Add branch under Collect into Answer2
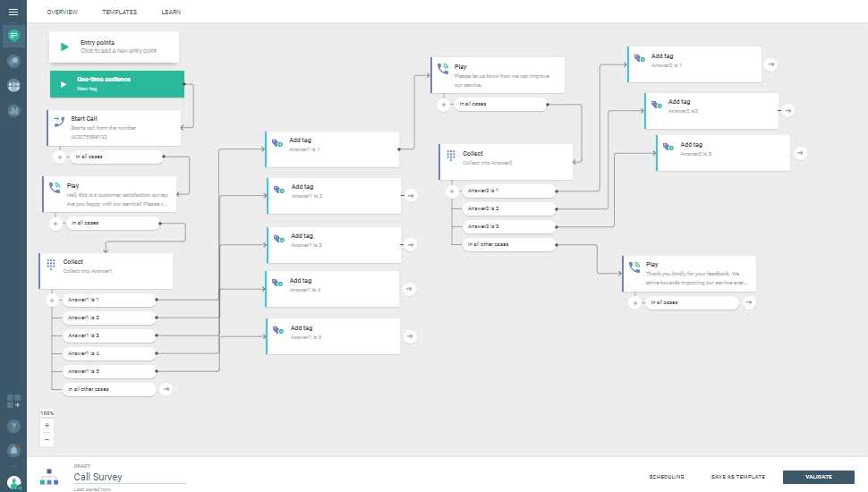 click(451, 191)
